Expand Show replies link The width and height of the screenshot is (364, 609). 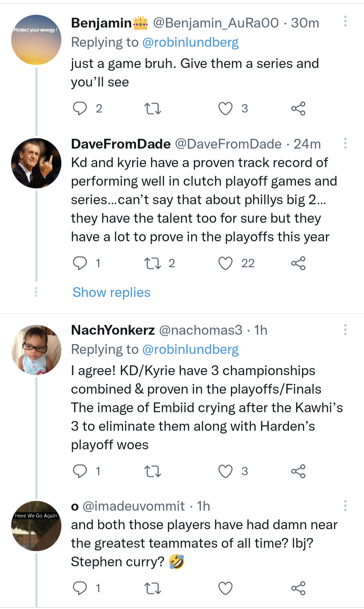pyautogui.click(x=111, y=292)
